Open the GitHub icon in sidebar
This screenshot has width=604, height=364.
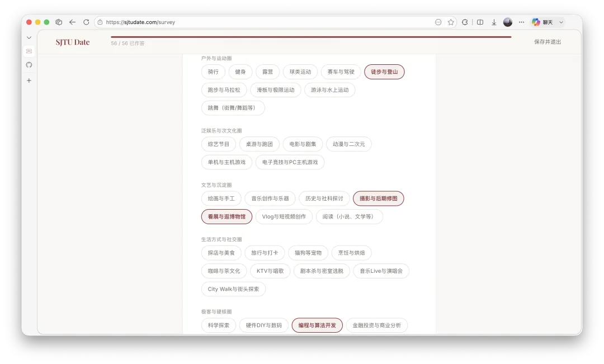click(x=29, y=65)
